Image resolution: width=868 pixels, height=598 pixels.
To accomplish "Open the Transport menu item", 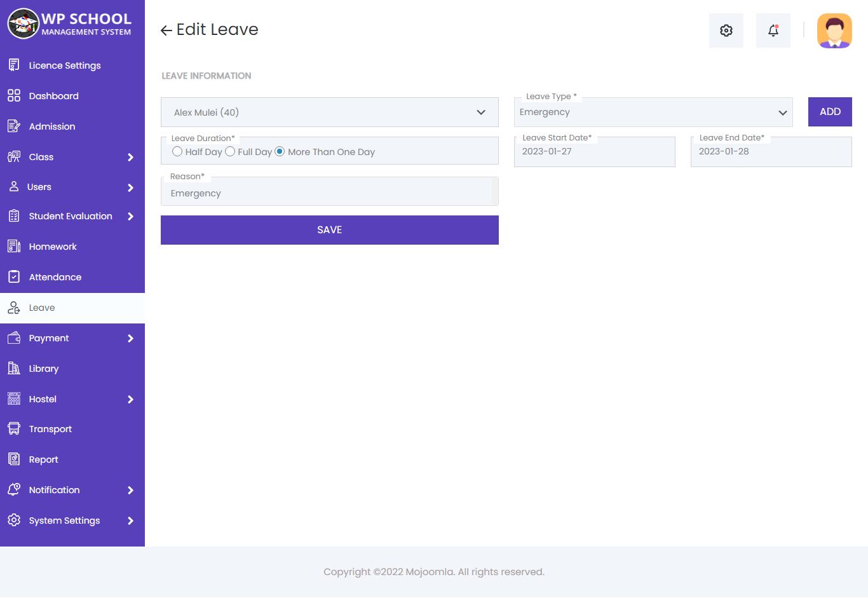I will coord(72,429).
